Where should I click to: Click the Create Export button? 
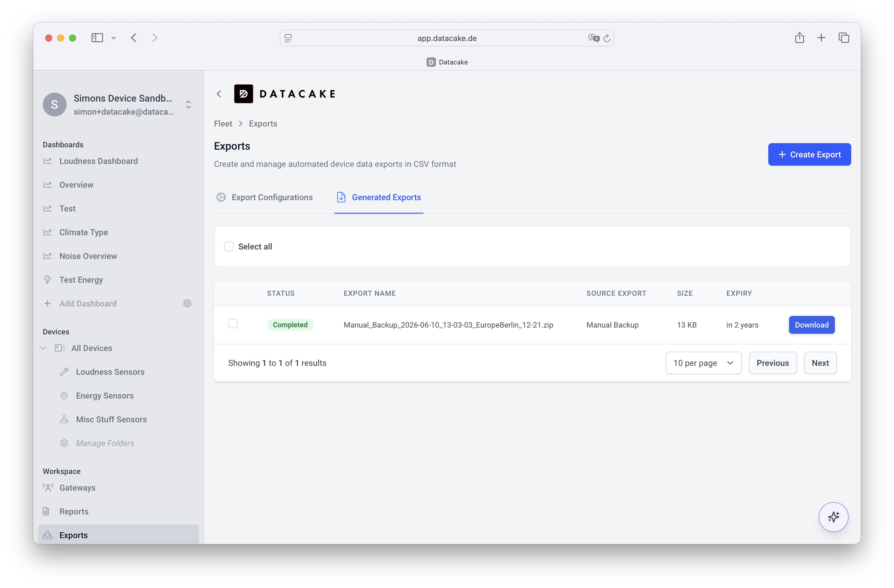point(809,154)
